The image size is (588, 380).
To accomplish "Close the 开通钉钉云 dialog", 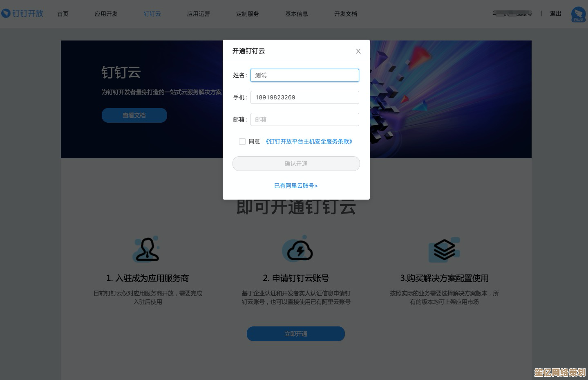I will point(358,51).
